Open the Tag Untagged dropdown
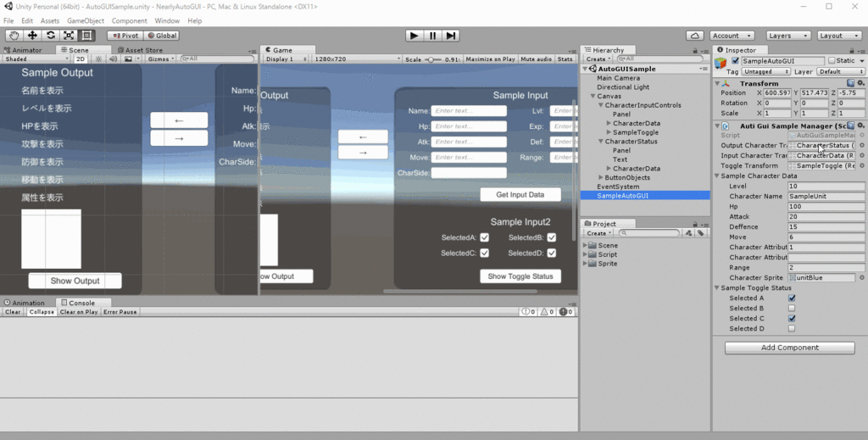868x440 pixels. 766,71
